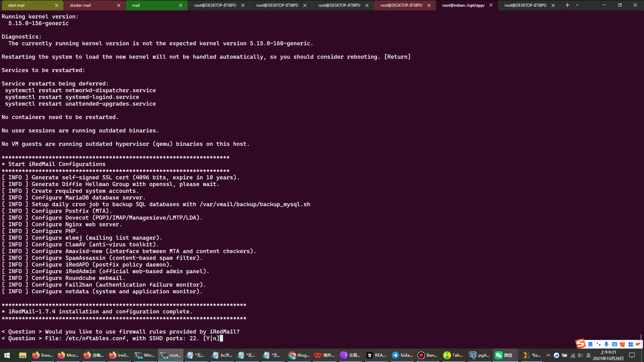Image resolution: width=644 pixels, height=362 pixels.
Task: Show hidden system tray icons chevron
Action: coord(548,355)
